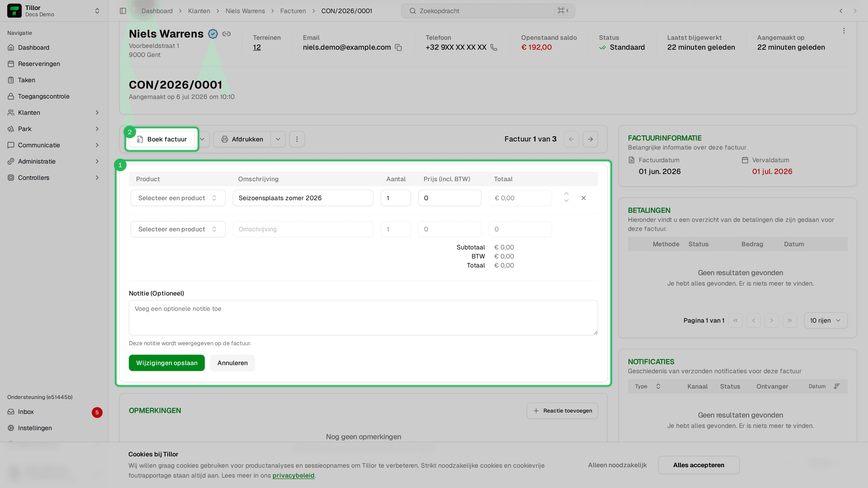
Task: Click the link icon beside customer name
Action: coord(226,34)
